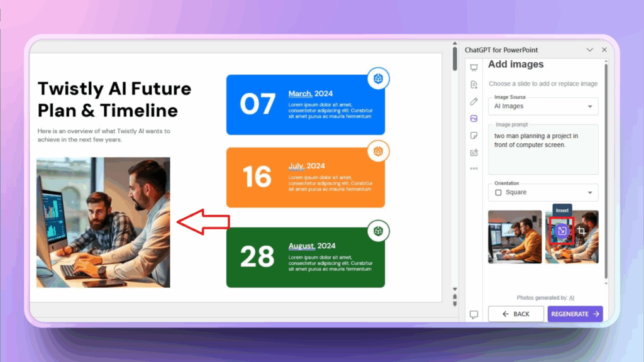Select the first generated image thumbnail
This screenshot has width=644, height=362.
[514, 237]
